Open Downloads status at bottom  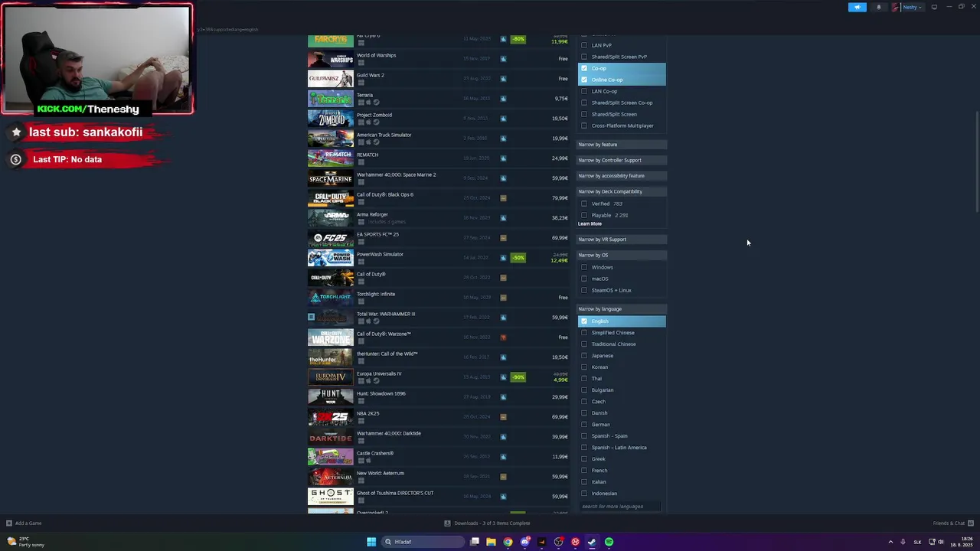pyautogui.click(x=487, y=523)
